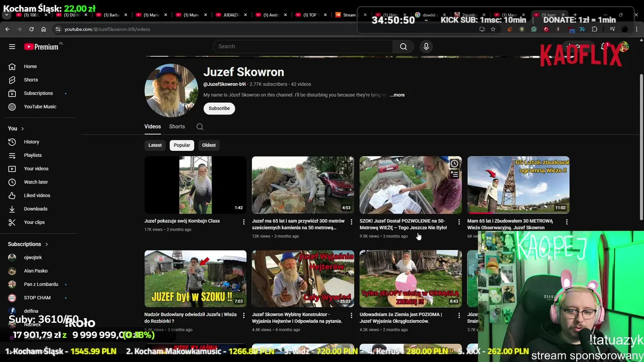Image resolution: width=644 pixels, height=362 pixels.
Task: Click the search magnifier button
Action: coord(404,46)
